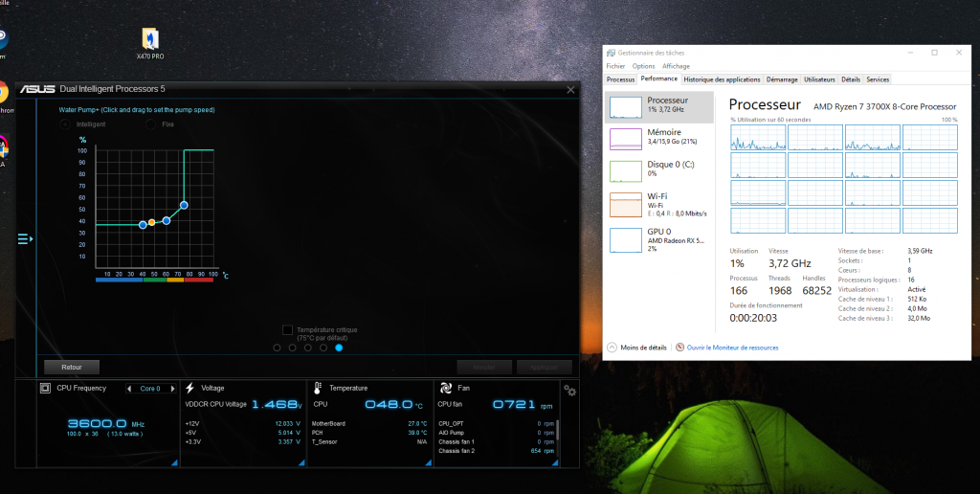Image resolution: width=980 pixels, height=494 pixels.
Task: Enable the Température critique checkbox
Action: tap(287, 329)
